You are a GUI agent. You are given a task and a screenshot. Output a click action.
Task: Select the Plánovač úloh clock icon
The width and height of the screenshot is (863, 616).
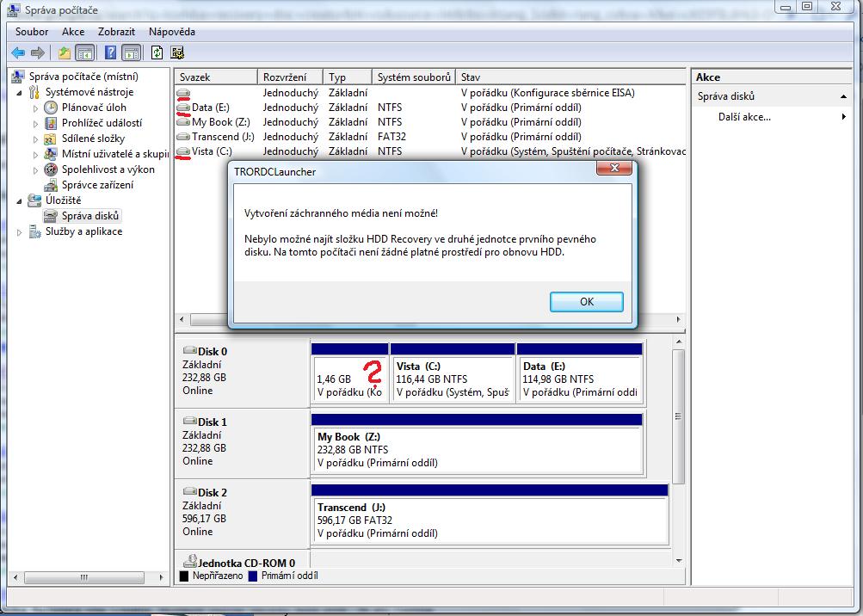(x=52, y=108)
